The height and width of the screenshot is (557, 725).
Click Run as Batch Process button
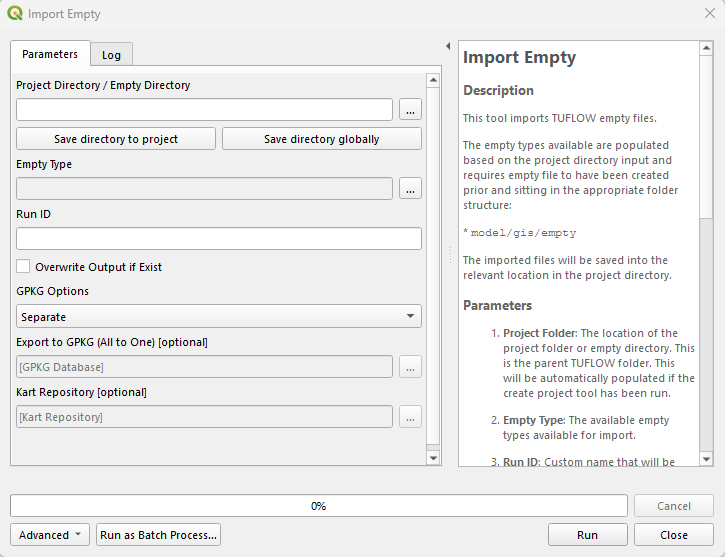[x=158, y=535]
